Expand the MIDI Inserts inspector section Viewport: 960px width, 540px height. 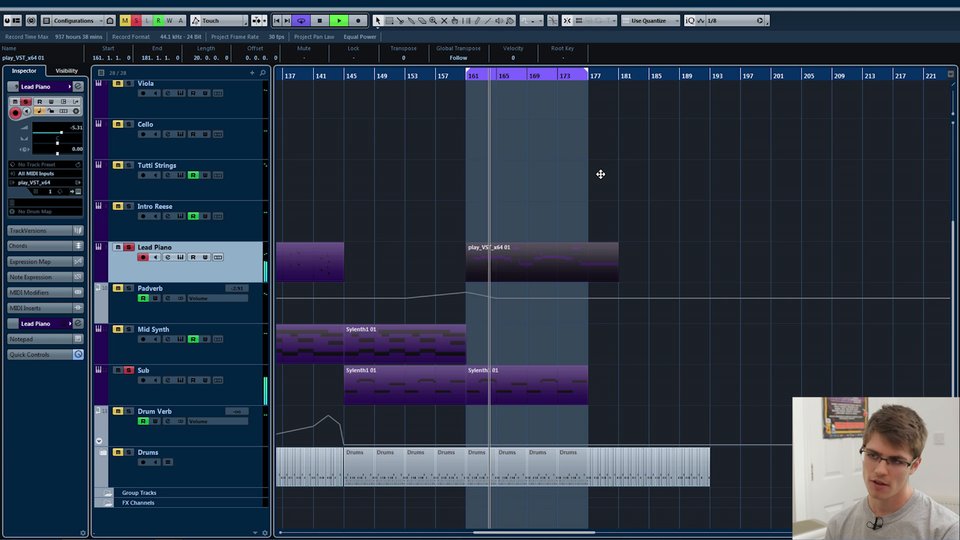click(x=45, y=308)
